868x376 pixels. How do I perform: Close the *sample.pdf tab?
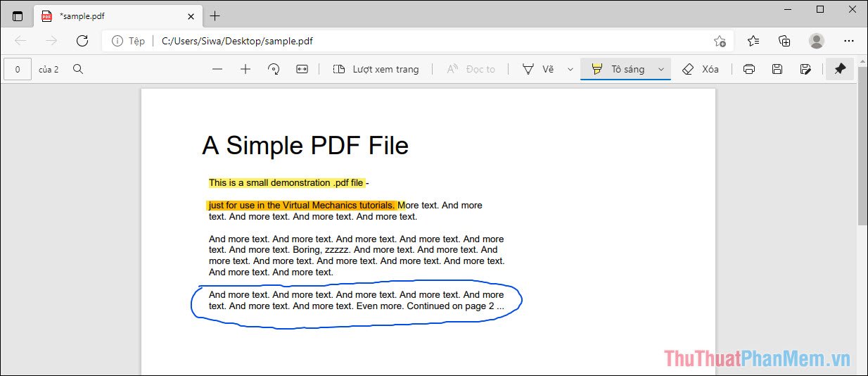191,16
